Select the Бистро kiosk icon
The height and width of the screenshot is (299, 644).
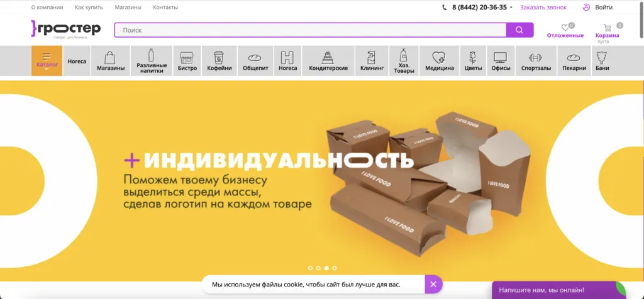187,57
